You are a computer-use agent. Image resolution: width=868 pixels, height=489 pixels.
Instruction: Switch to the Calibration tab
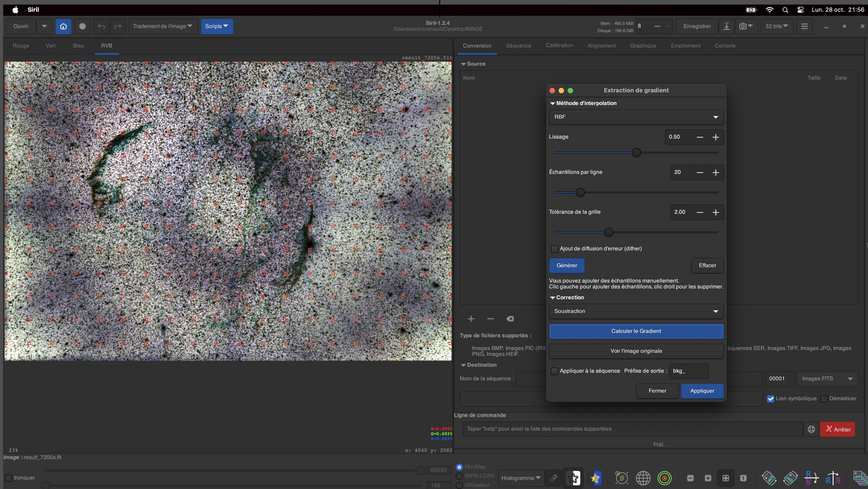point(559,46)
